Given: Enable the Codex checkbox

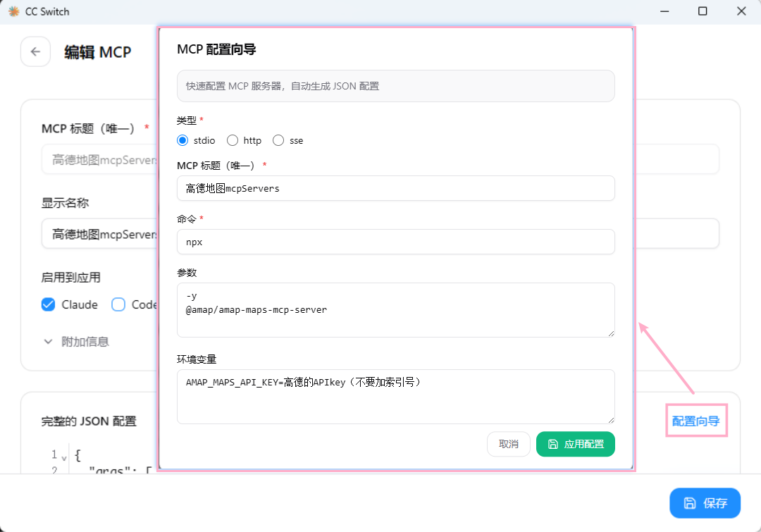Looking at the screenshot, I should 118,304.
